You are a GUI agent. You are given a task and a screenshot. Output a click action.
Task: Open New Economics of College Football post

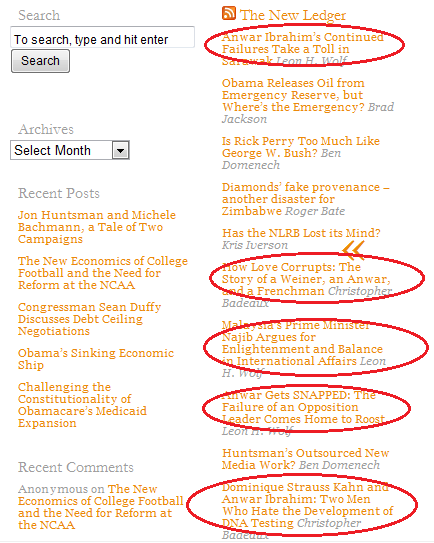click(x=103, y=273)
